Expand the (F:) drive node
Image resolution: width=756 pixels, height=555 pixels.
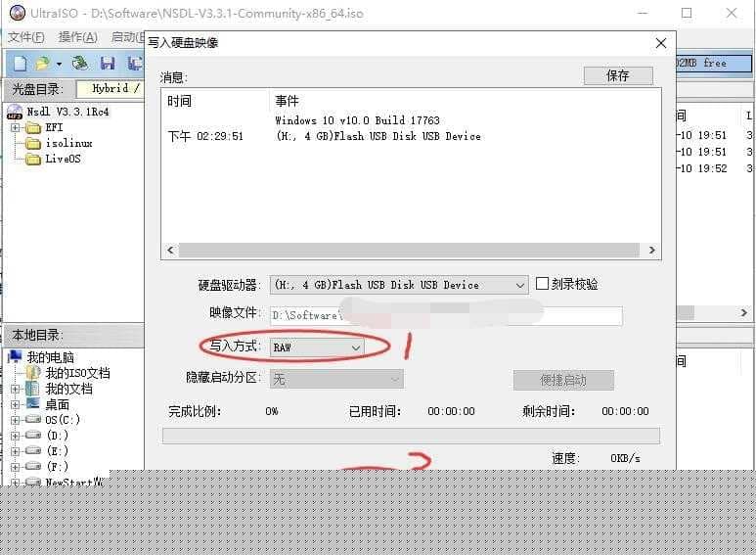[16, 467]
